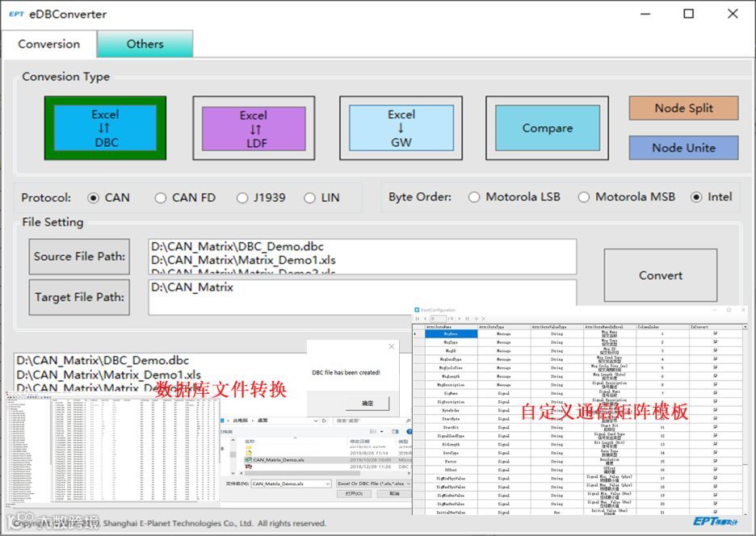The image size is (756, 536).
Task: Select the CAN protocol radio button
Action: (x=94, y=198)
